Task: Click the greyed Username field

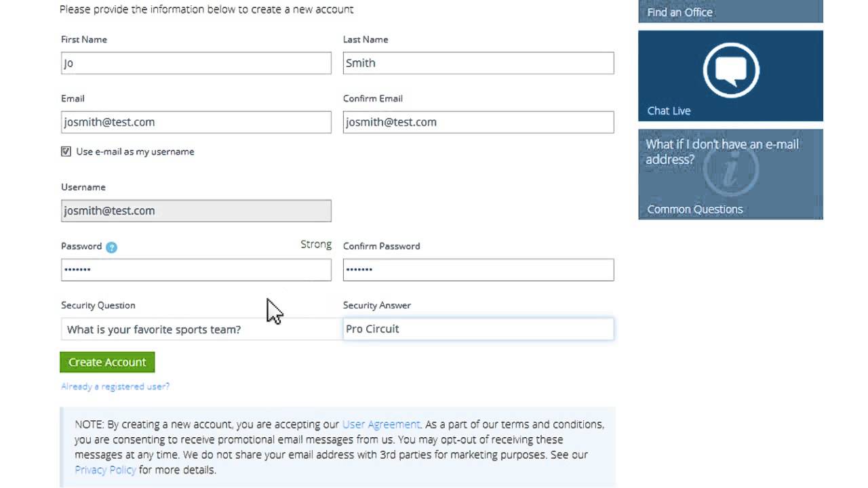Action: 196,211
